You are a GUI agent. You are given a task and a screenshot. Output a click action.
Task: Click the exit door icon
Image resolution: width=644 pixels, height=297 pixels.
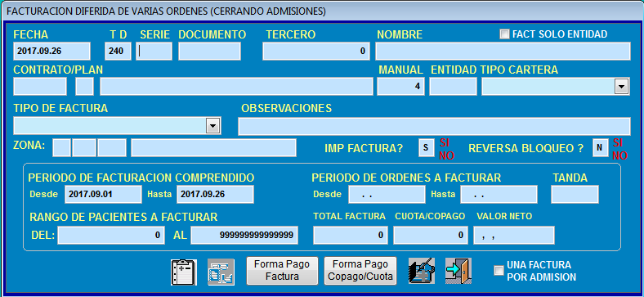click(x=458, y=271)
